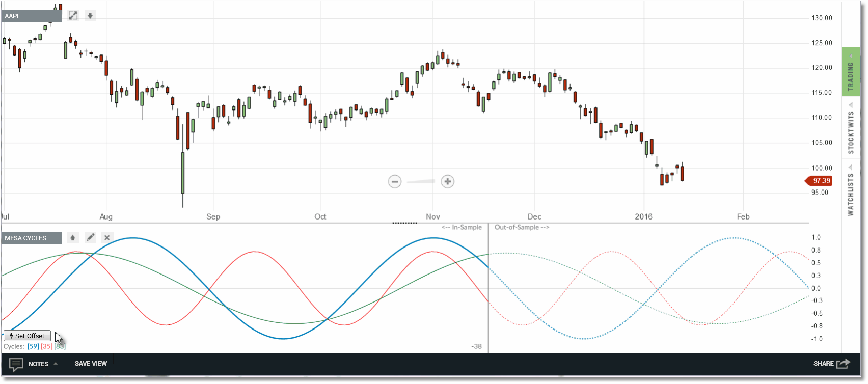
Task: Click SAVE VIEW
Action: click(x=91, y=364)
